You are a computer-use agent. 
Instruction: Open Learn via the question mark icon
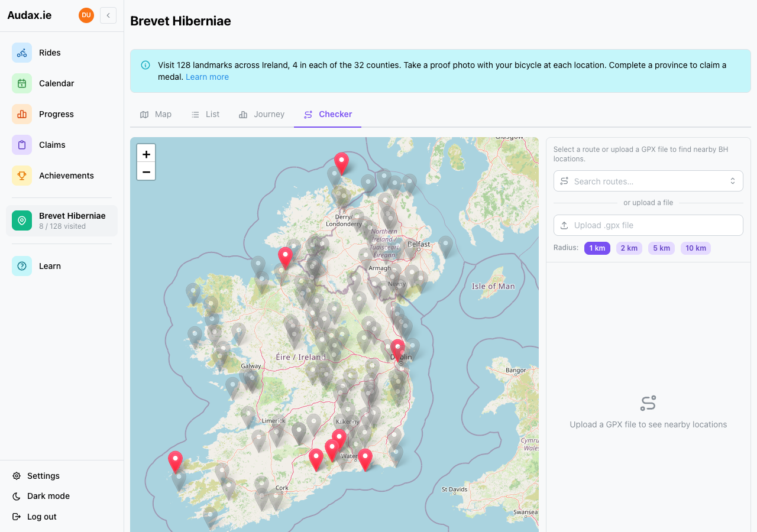tap(22, 266)
